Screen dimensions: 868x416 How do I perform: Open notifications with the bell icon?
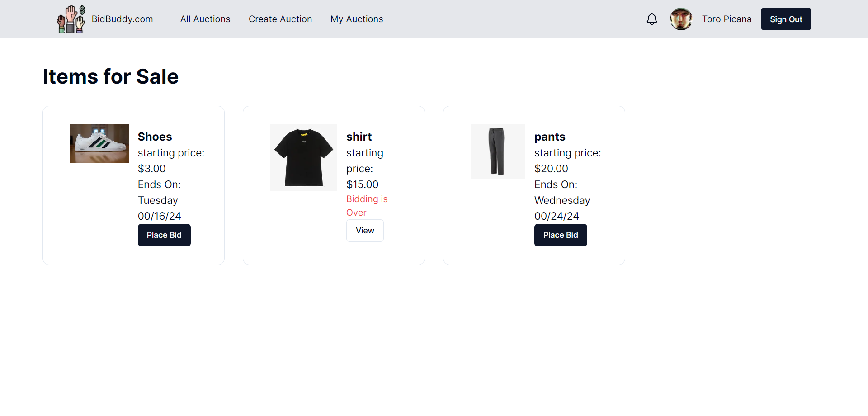pyautogui.click(x=651, y=19)
